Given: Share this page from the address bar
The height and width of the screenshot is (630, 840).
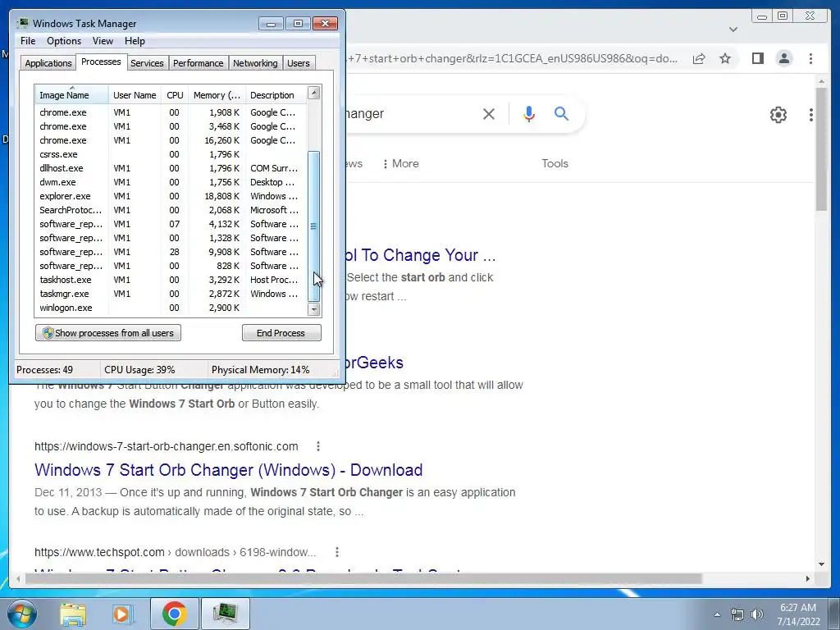Looking at the screenshot, I should [699, 58].
